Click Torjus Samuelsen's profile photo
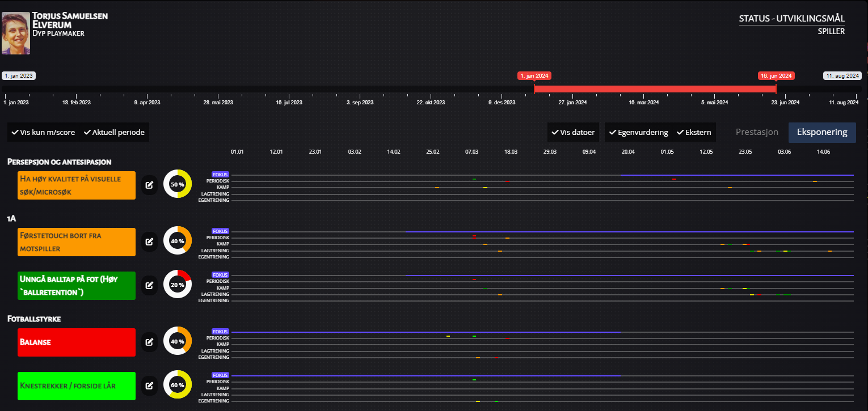Screen dimensions: 868x411 click(x=16, y=33)
